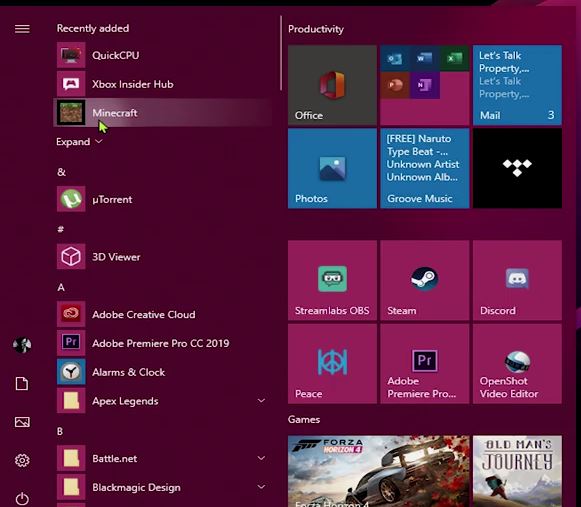Expand the Battle.net folder chevron
This screenshot has height=507, width=581.
pos(261,458)
